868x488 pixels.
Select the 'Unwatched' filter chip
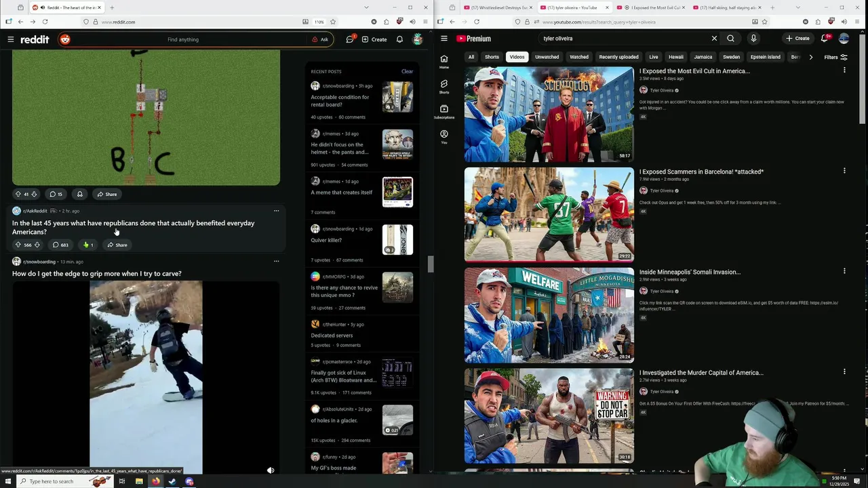tap(547, 57)
